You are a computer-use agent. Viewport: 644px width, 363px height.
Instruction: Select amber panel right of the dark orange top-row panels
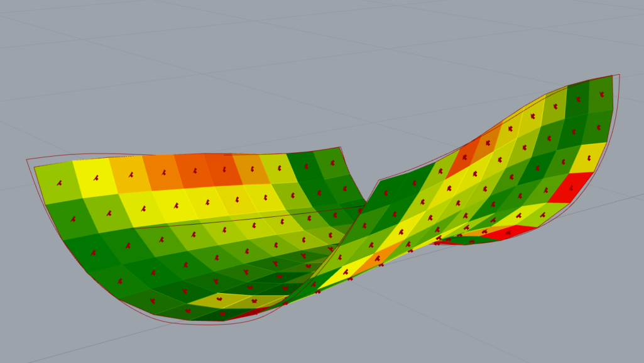click(x=252, y=169)
